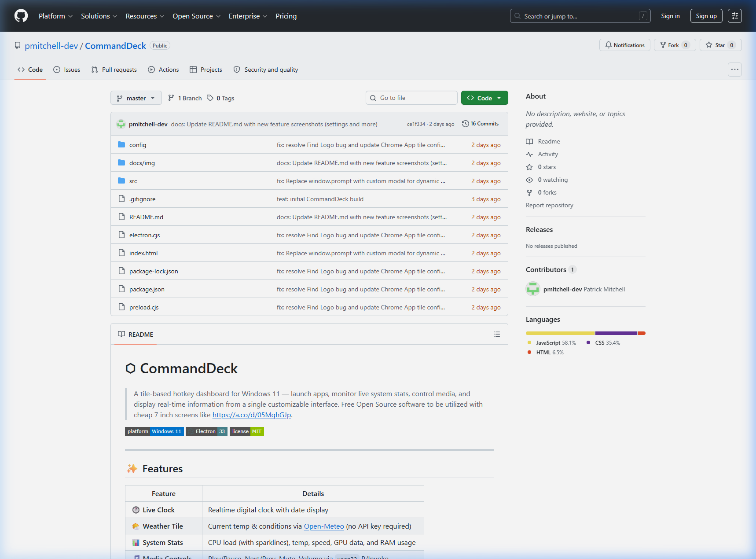Click the GitHub logo in the navbar
The width and height of the screenshot is (756, 559).
pyautogui.click(x=21, y=15)
